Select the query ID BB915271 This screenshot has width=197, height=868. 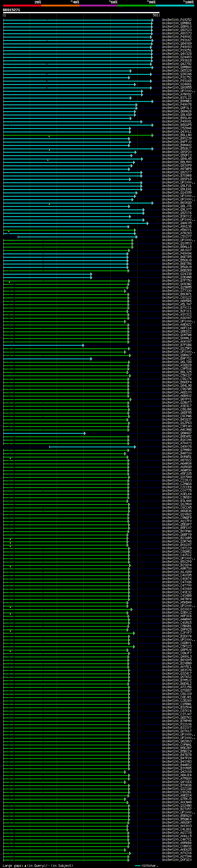coord(11,10)
